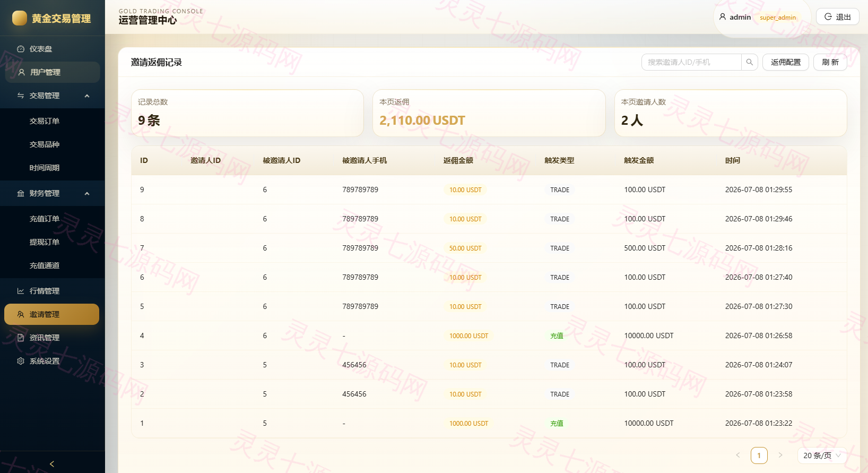Click the super_admin role tag
The width and height of the screenshot is (868, 473).
778,18
